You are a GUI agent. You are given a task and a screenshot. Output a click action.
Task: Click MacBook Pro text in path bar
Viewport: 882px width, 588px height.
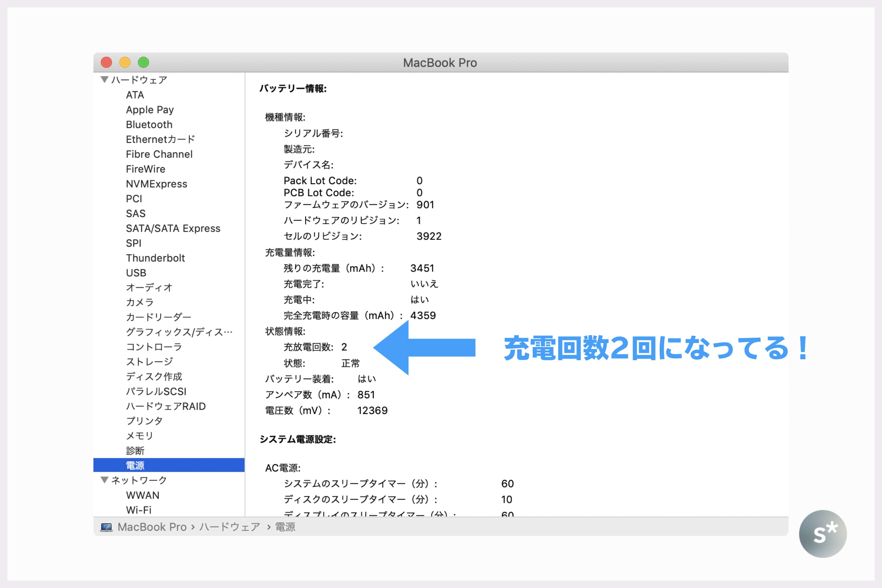click(152, 527)
